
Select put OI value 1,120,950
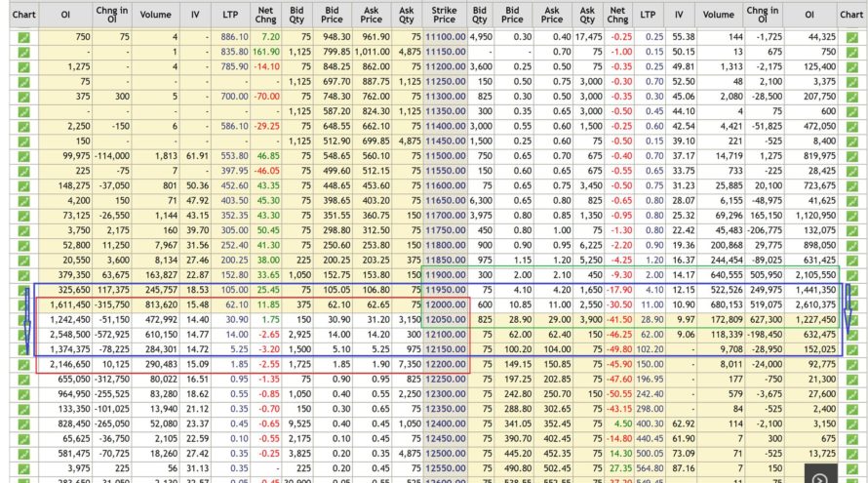tap(813, 216)
